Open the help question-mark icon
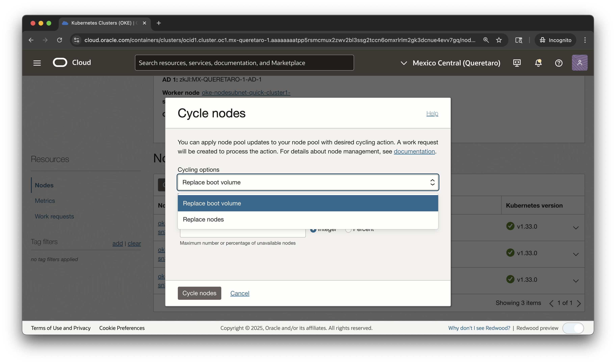This screenshot has height=364, width=616. [559, 63]
